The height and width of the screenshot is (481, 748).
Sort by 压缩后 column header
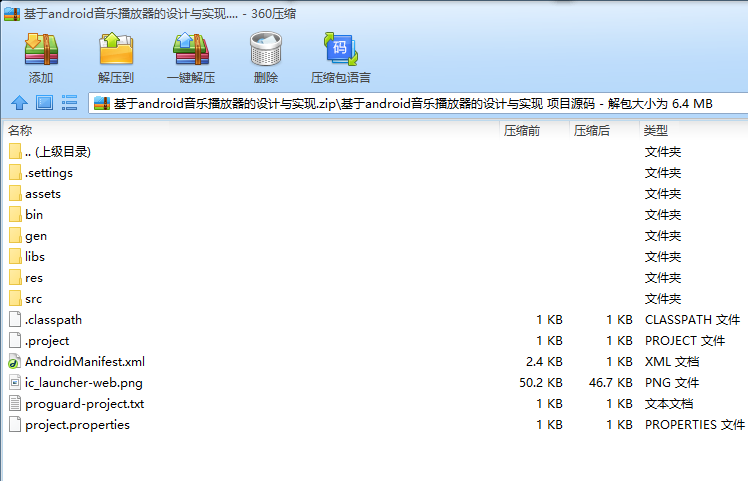click(x=592, y=130)
